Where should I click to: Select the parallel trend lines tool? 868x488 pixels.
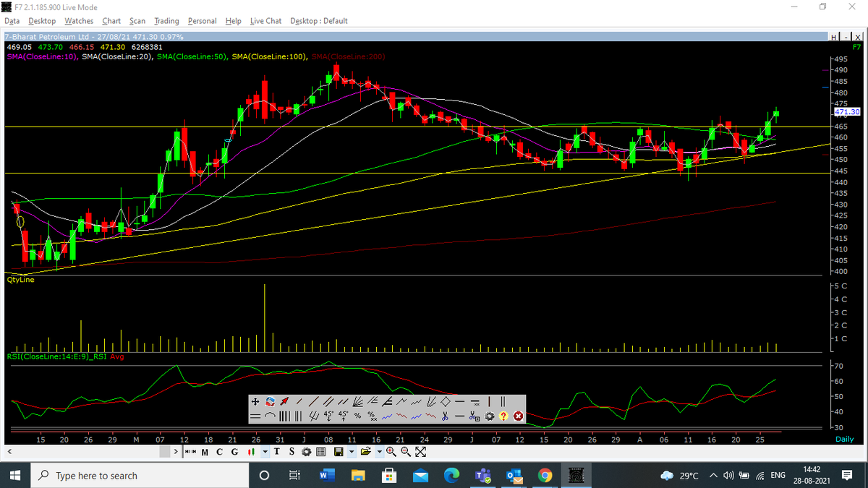tap(328, 401)
